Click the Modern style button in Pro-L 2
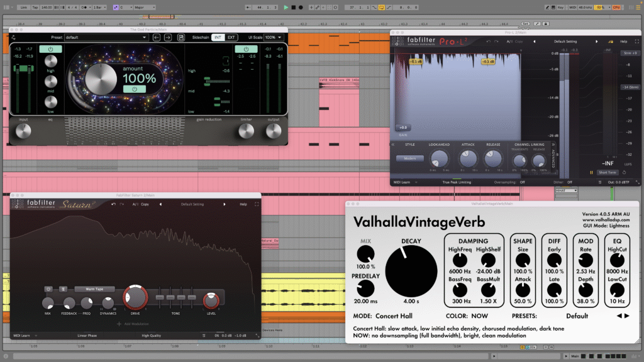Screen dimensions: 644x362 tap(409, 158)
